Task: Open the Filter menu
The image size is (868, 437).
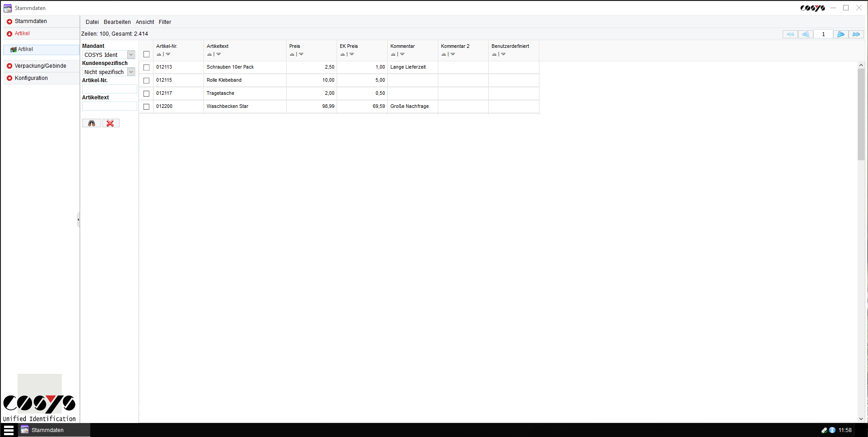Action: click(x=165, y=22)
